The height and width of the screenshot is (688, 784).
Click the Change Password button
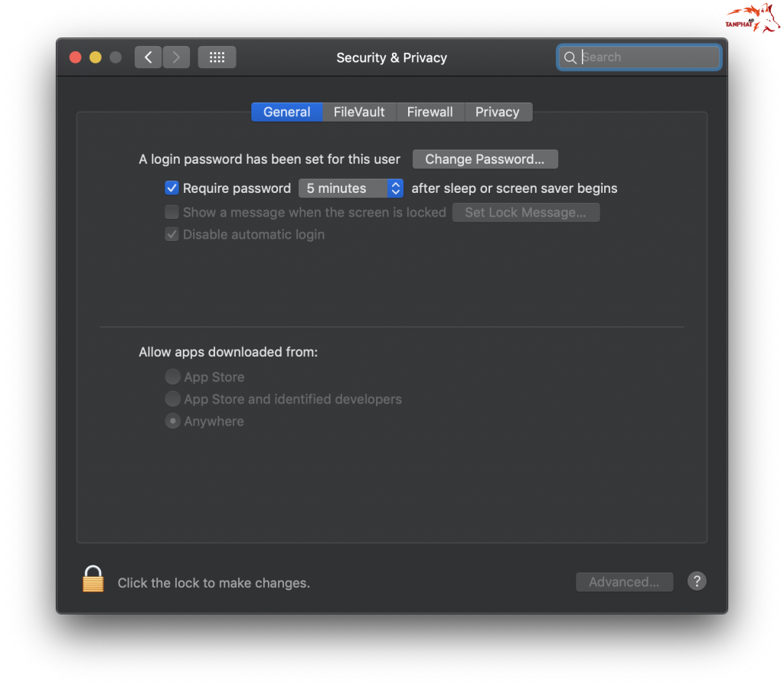coord(485,159)
